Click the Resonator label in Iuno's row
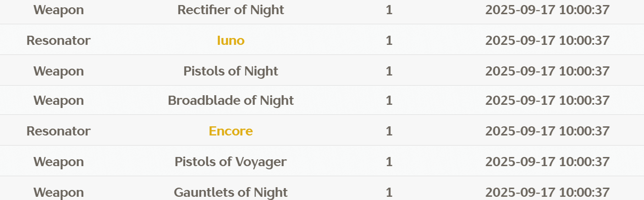 pos(59,40)
